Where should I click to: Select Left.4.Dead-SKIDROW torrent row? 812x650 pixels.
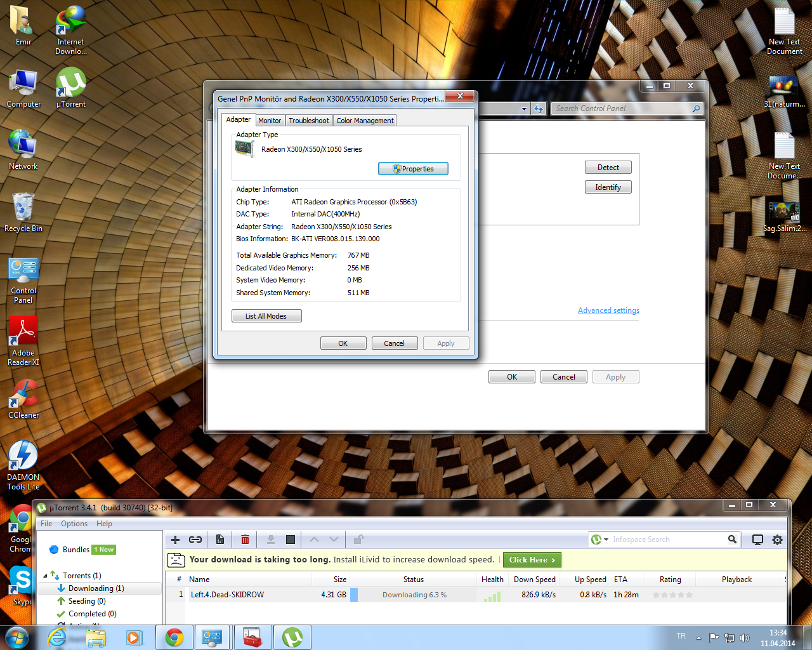click(x=476, y=595)
